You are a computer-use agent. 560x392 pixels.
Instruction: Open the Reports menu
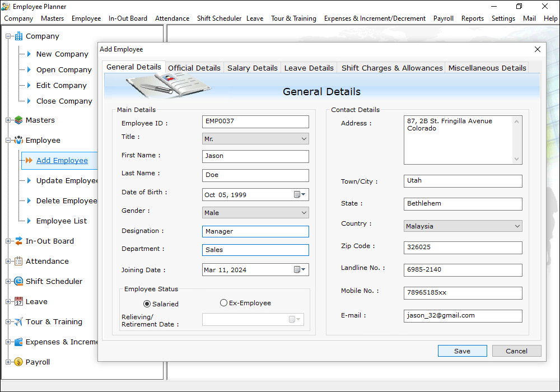click(x=472, y=18)
